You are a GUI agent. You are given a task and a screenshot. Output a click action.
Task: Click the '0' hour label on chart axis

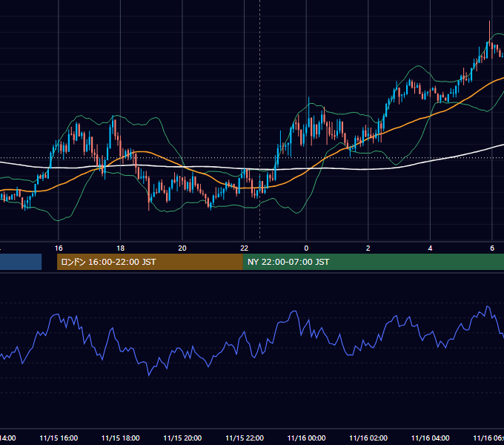click(x=306, y=248)
